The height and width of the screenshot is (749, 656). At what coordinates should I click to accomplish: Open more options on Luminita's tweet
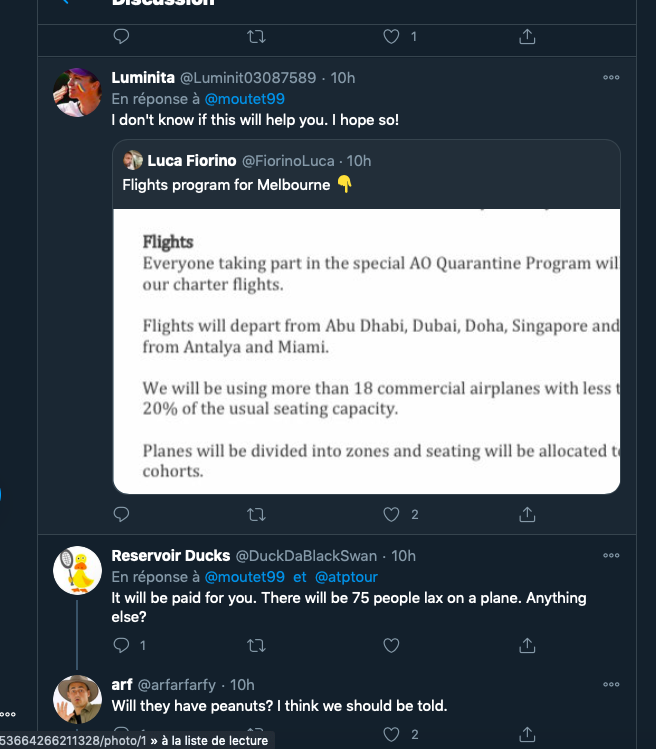click(611, 78)
